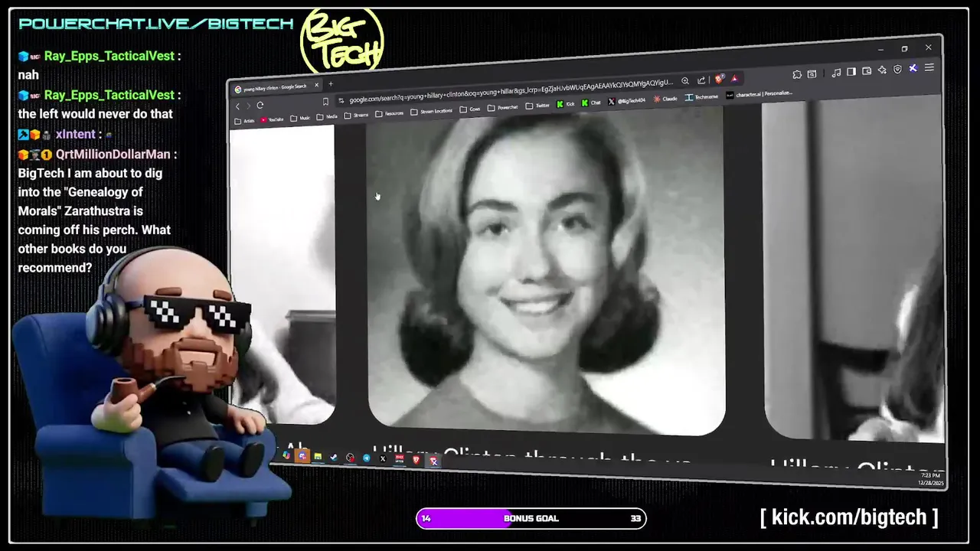
Task: Click the Ray_Epps_TacticalVest username saying nah
Action: 109,56
